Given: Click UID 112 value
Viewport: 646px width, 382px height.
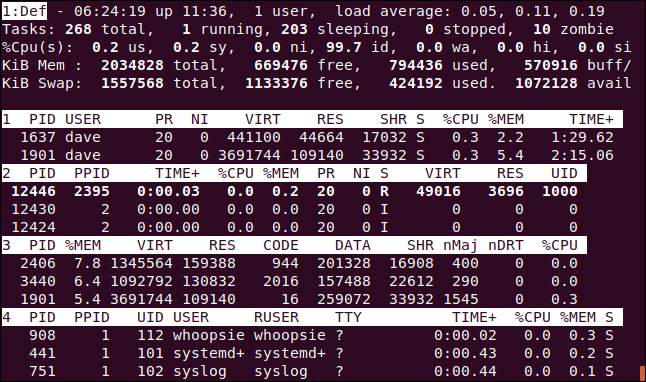Looking at the screenshot, I should [x=150, y=335].
